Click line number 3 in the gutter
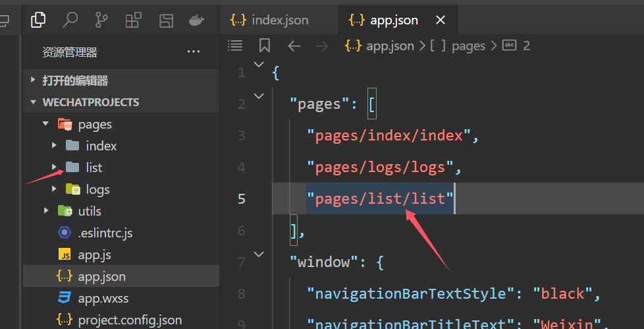The height and width of the screenshot is (329, 644). click(241, 135)
